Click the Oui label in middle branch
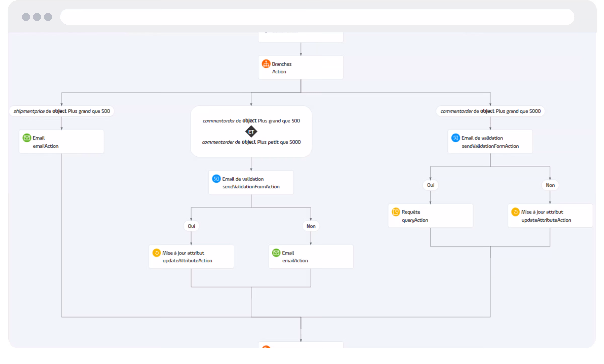 [x=191, y=226]
